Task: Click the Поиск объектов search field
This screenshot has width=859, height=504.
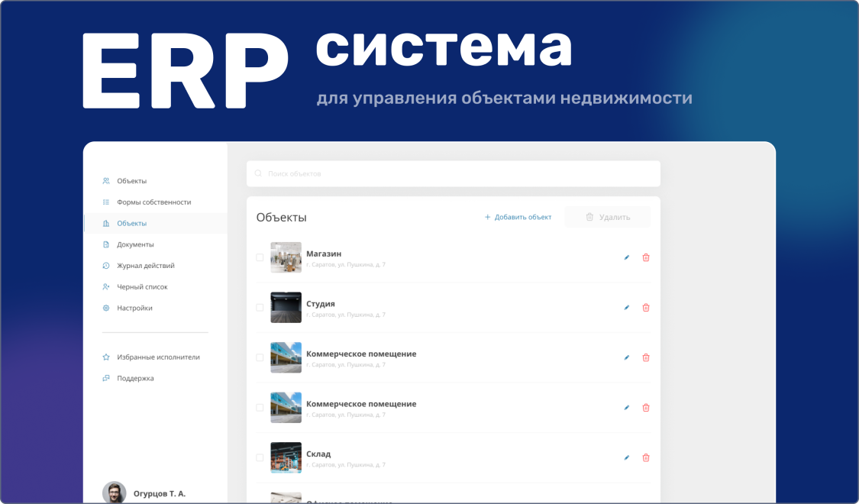Action: tap(454, 173)
